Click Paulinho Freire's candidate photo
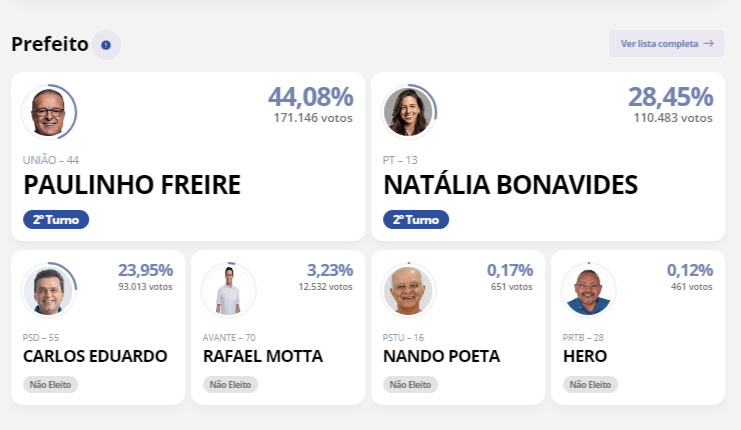The width and height of the screenshot is (741, 430). [47, 112]
